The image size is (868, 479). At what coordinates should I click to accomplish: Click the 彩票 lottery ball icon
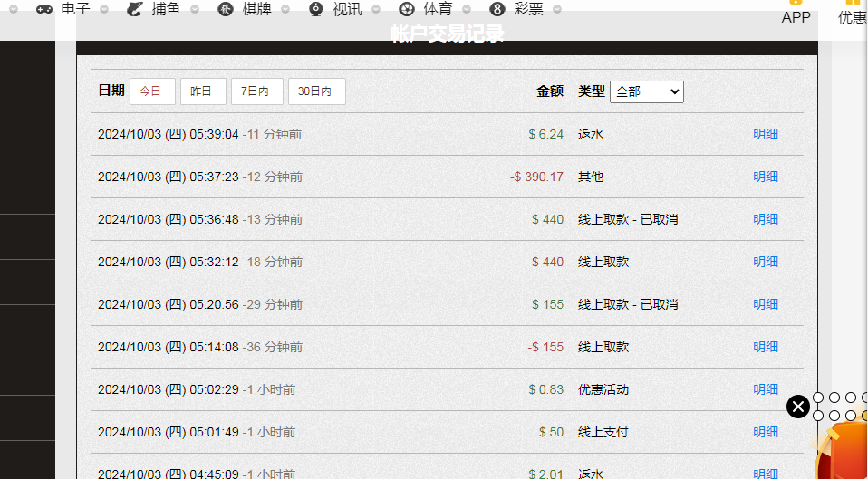[x=497, y=9]
